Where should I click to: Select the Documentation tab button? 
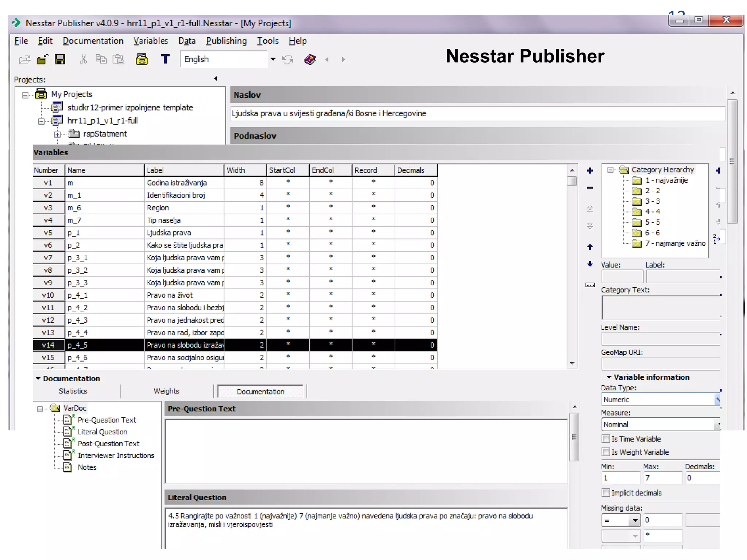[260, 392]
